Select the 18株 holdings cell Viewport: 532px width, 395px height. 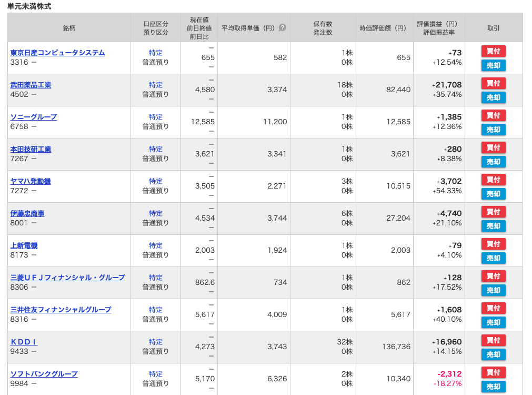[x=345, y=85]
